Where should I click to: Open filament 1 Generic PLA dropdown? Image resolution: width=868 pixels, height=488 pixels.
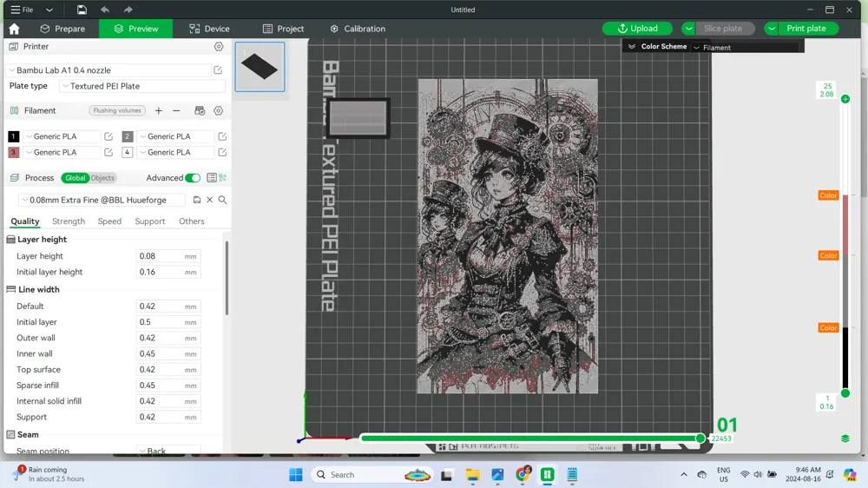62,136
